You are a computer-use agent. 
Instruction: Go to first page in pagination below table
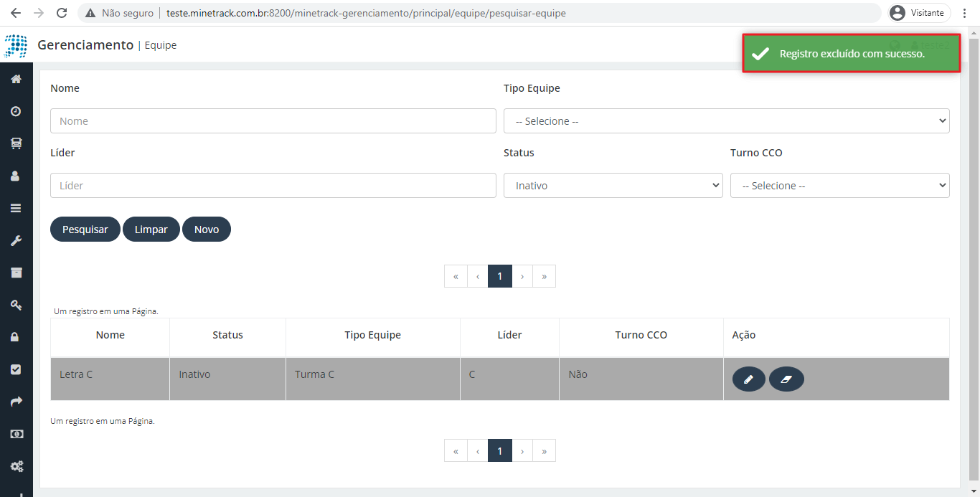tap(456, 450)
